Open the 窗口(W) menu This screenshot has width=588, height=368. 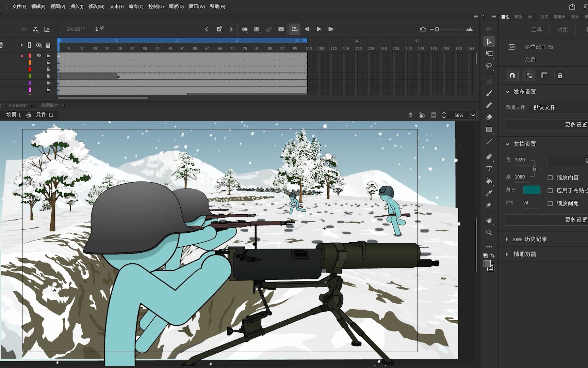click(x=197, y=6)
